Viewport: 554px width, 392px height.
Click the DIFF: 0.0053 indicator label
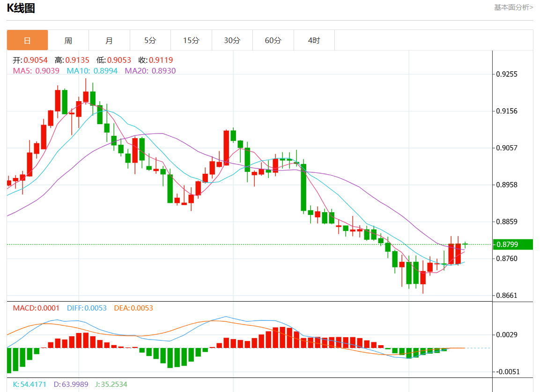87,308
